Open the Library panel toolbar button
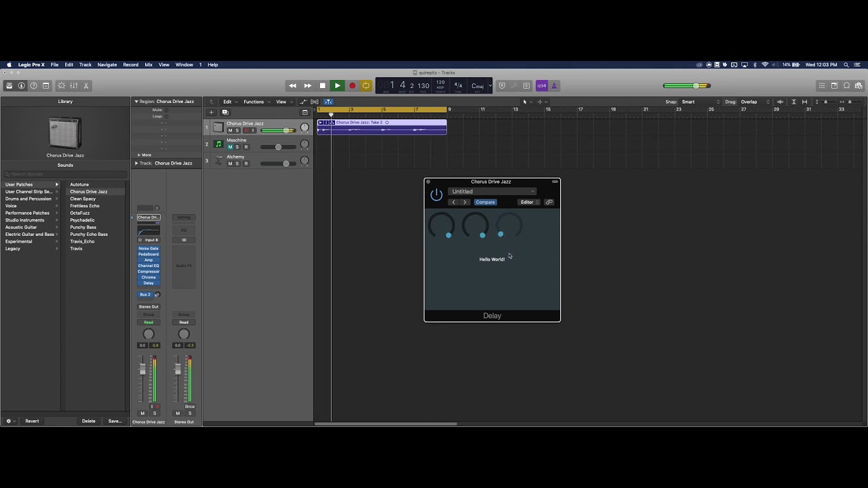 [9, 85]
